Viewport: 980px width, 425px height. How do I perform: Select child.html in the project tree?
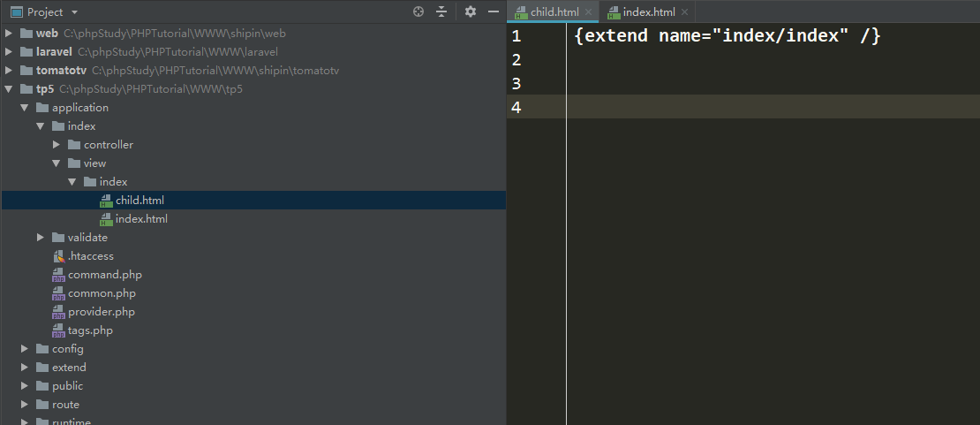(253, 201)
